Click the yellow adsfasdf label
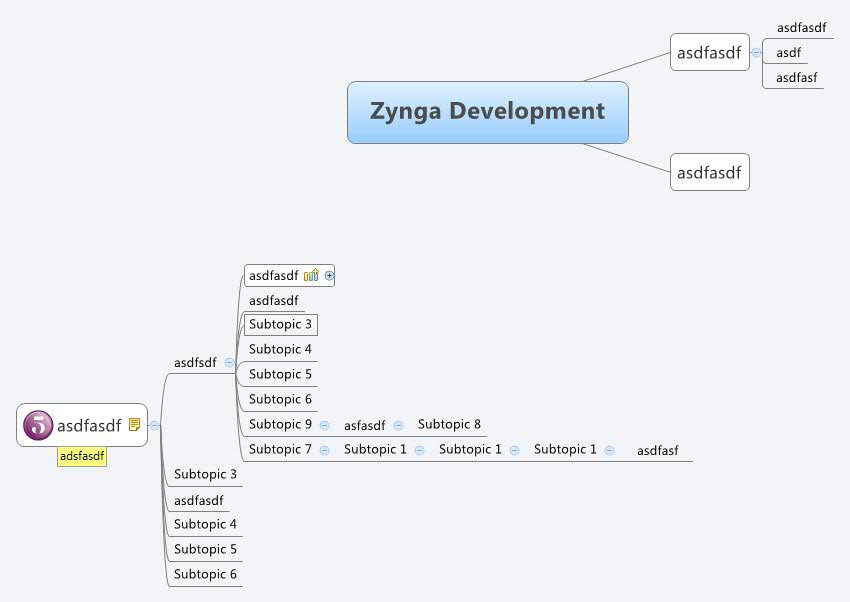Screen dimensions: 850x602 coord(82,457)
